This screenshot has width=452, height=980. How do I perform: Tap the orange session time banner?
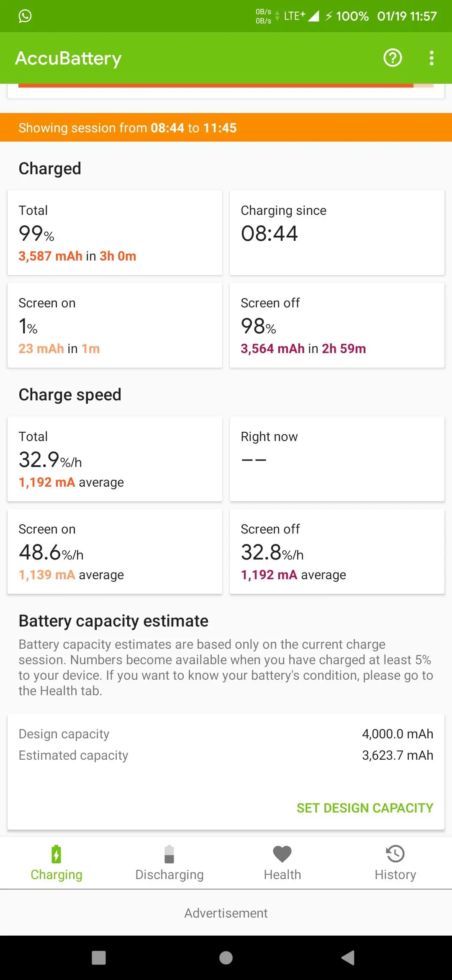226,127
